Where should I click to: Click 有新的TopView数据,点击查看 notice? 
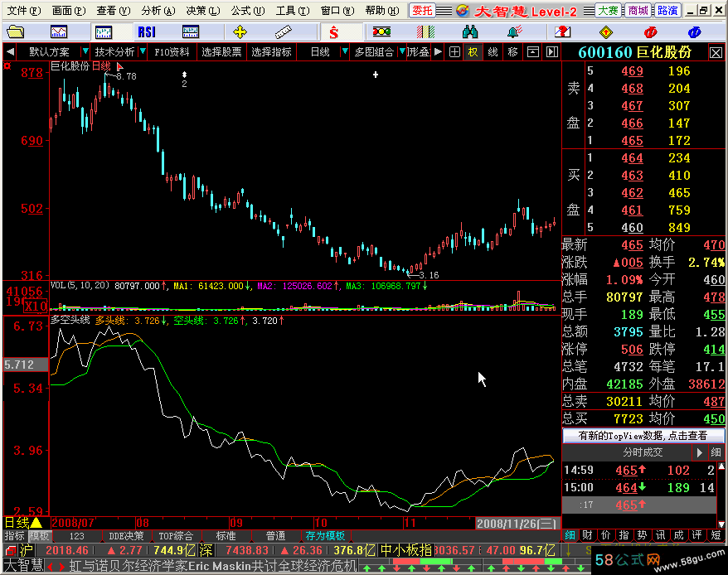643,435
